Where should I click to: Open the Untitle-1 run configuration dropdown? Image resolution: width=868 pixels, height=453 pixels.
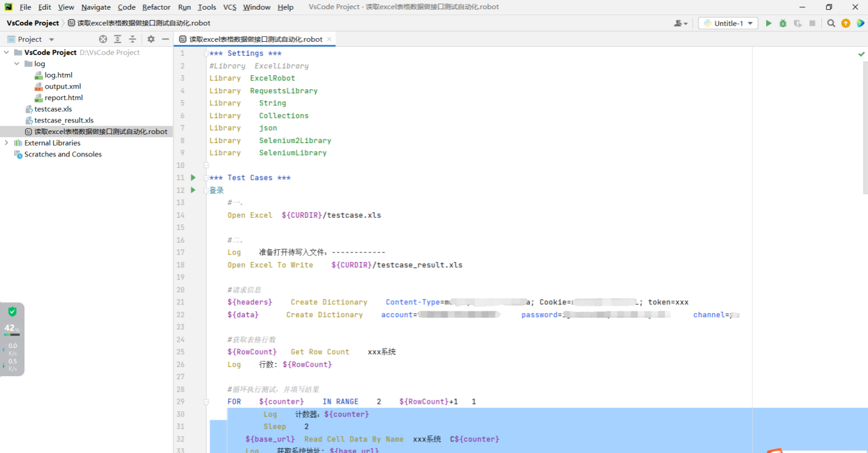728,23
